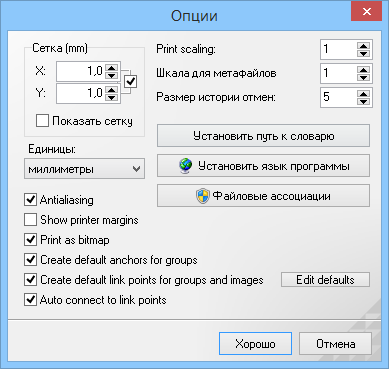Confirm with the Хорошо button

pyautogui.click(x=255, y=344)
